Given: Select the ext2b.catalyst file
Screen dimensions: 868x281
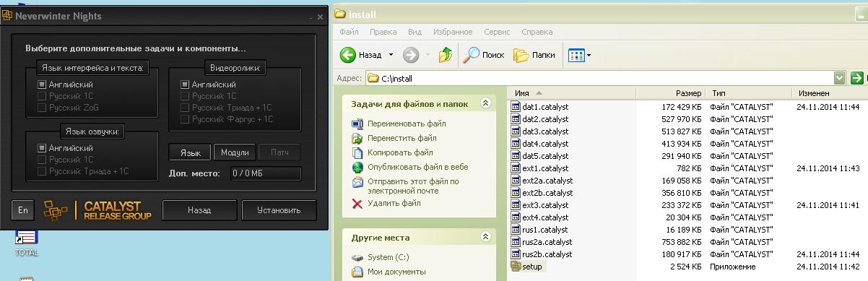Looking at the screenshot, I should click(542, 192).
